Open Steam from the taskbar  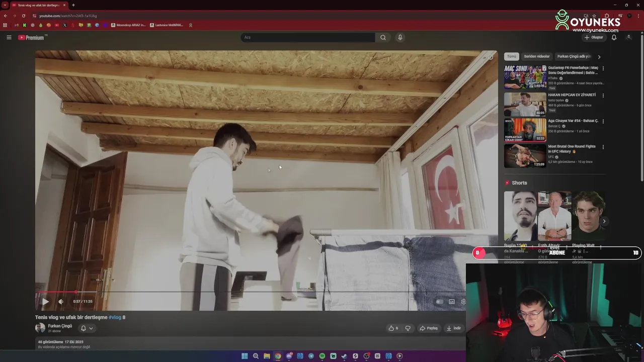[344, 356]
